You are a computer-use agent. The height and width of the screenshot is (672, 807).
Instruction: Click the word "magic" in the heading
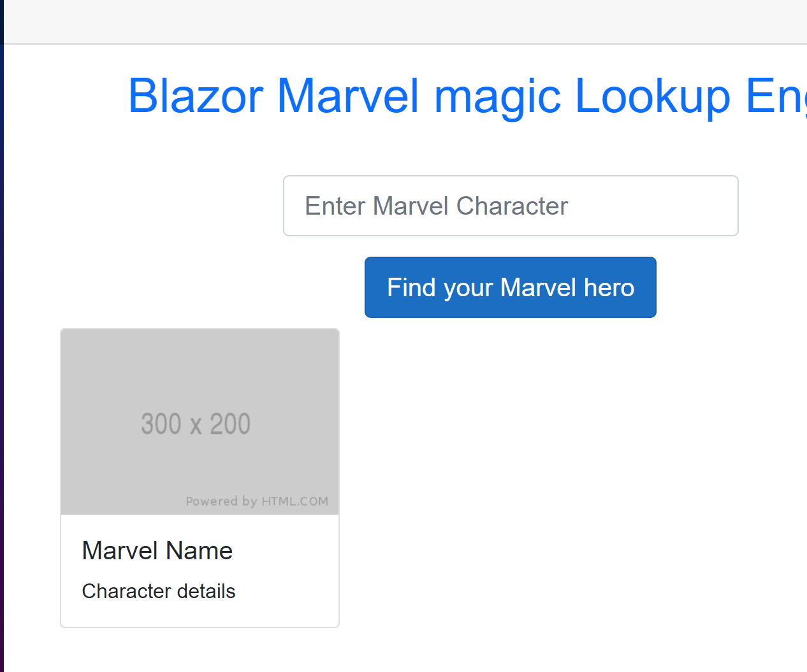497,96
